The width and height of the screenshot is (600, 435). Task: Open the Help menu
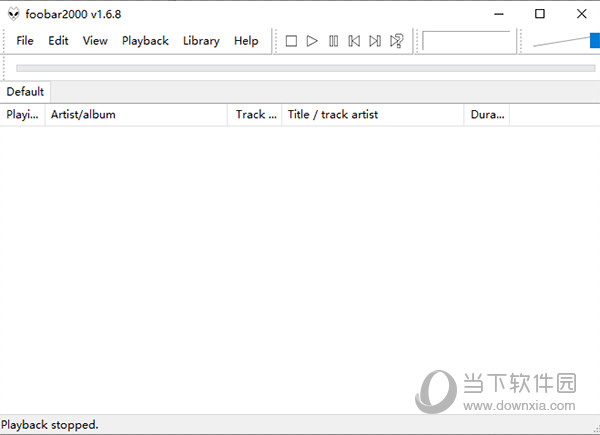pos(246,41)
